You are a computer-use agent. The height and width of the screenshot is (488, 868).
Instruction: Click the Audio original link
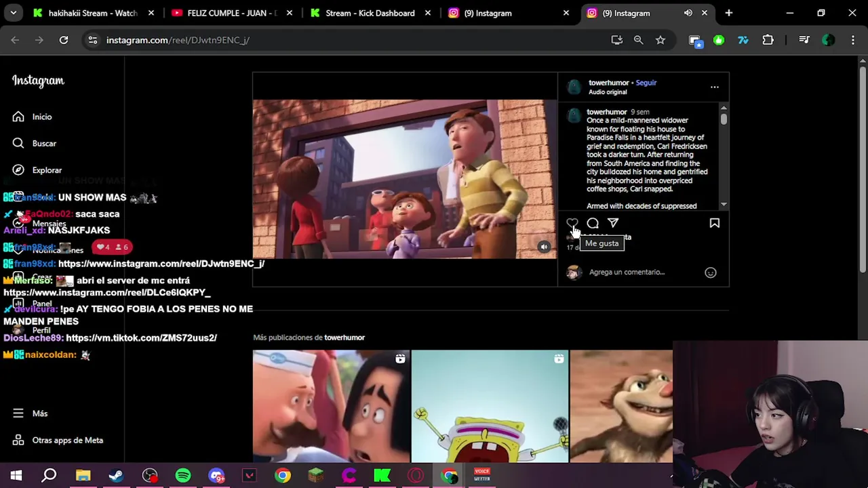coord(608,92)
